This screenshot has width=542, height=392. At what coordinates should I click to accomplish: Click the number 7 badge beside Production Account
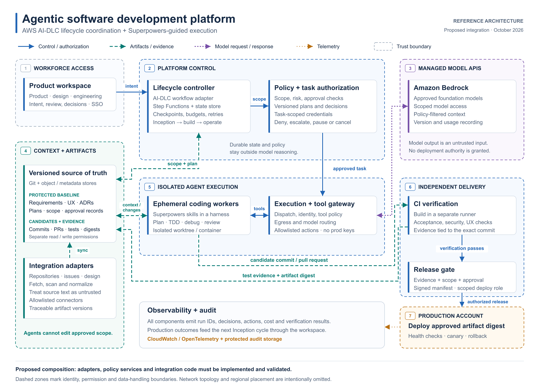410,316
